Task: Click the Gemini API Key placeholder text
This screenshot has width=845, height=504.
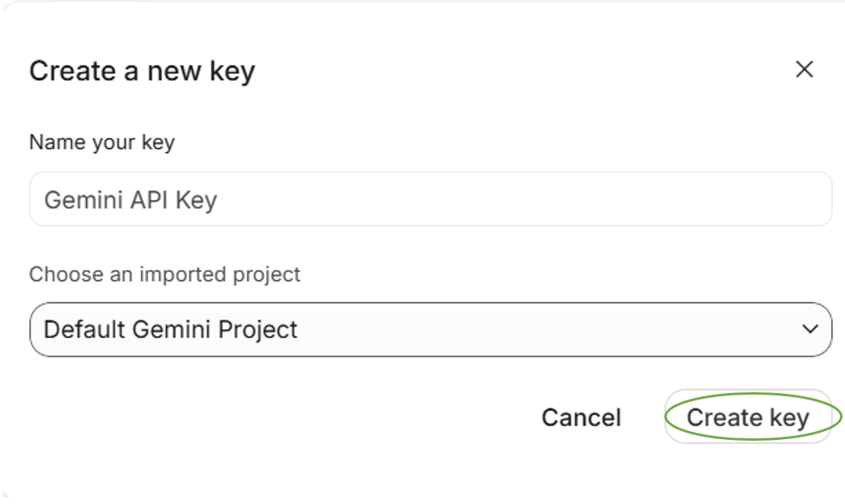Action: 130,200
